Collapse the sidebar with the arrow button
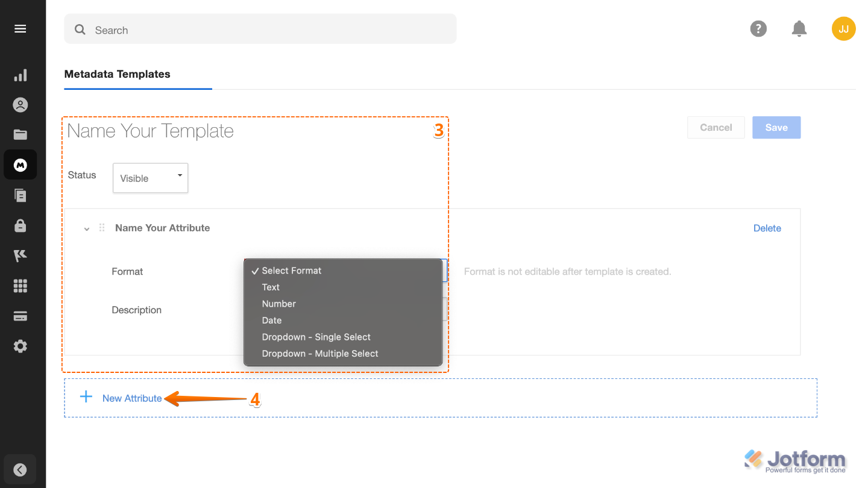Viewport: 868px width, 488px height. tap(20, 469)
